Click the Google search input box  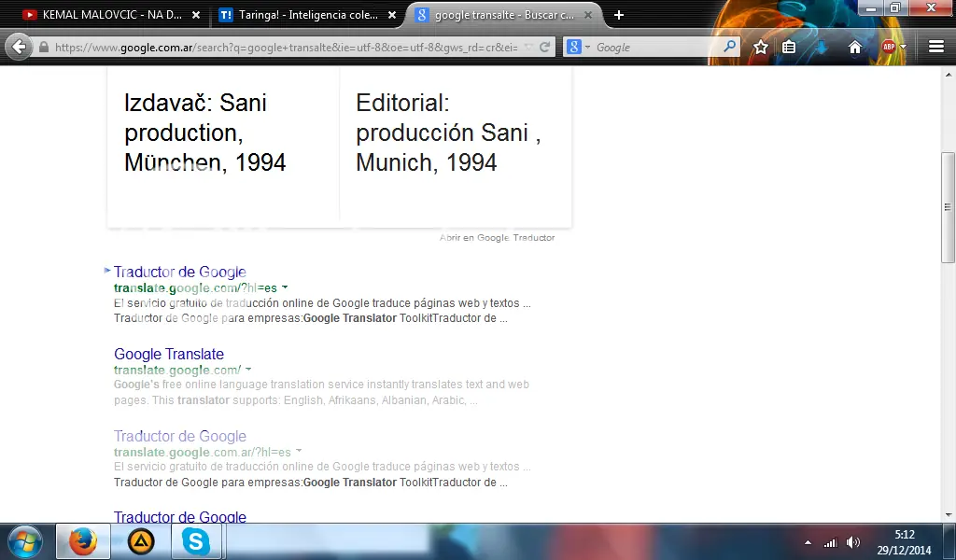[657, 47]
